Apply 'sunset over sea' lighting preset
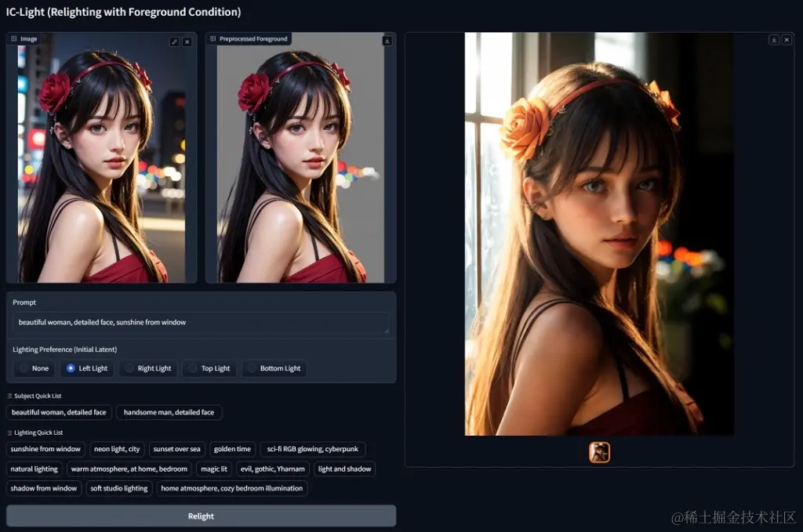The image size is (803, 532). pos(176,449)
